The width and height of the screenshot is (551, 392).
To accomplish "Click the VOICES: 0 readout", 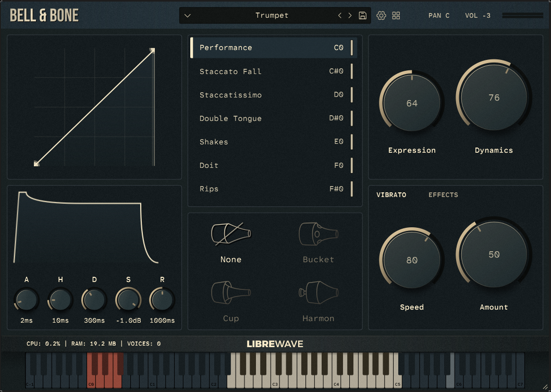I will tap(144, 344).
